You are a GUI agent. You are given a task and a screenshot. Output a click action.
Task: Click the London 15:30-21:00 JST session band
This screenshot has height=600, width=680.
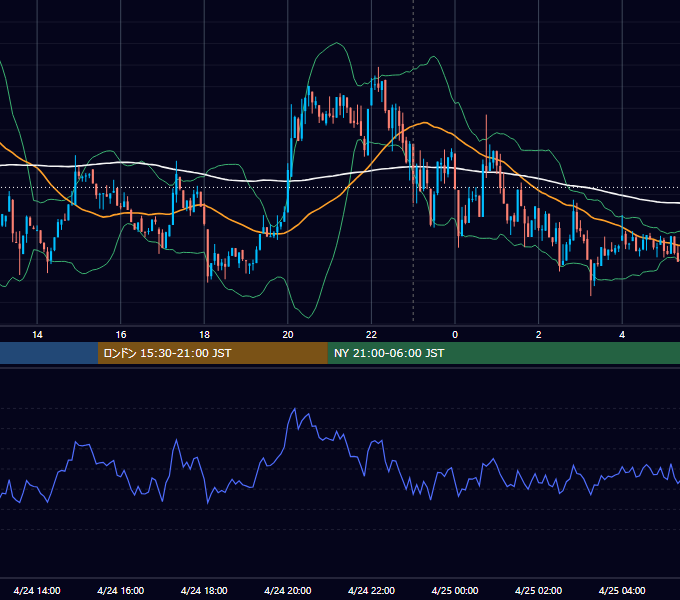coord(212,353)
